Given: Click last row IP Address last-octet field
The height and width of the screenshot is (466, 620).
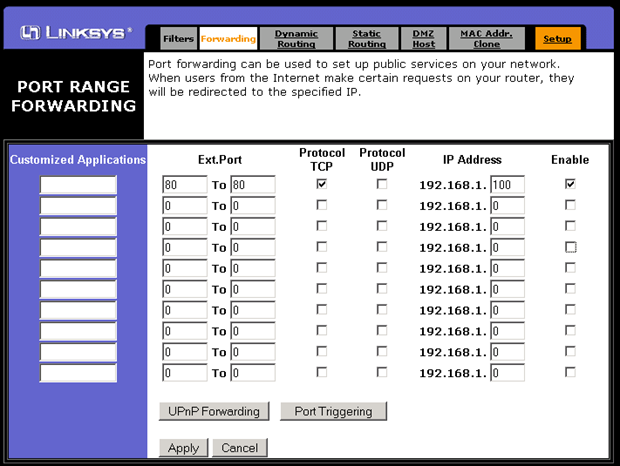Looking at the screenshot, I should 507,373.
